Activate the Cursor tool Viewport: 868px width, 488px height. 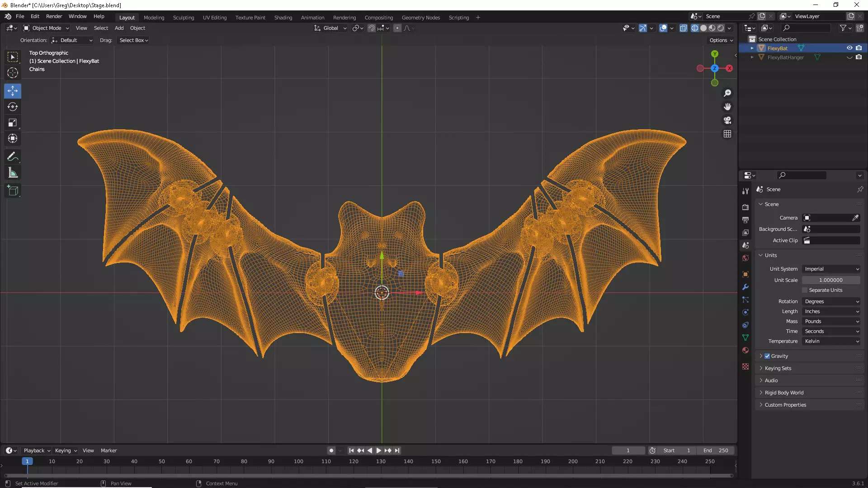point(13,73)
